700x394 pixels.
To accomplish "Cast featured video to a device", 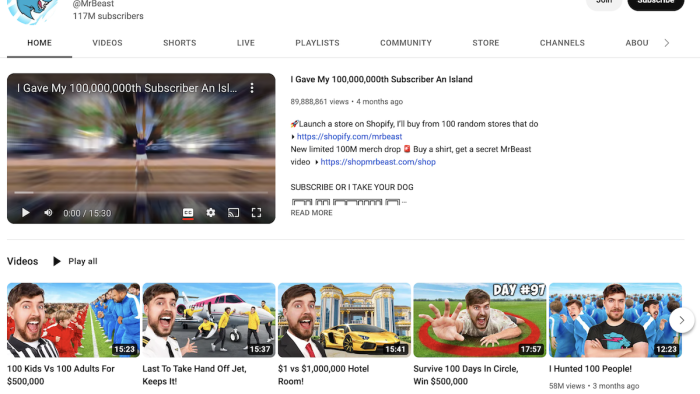I will 233,213.
